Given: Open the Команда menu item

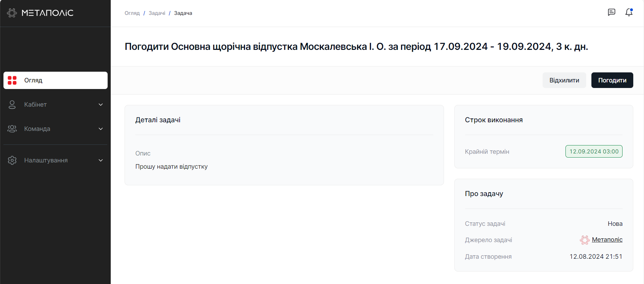Looking at the screenshot, I should 55,129.
